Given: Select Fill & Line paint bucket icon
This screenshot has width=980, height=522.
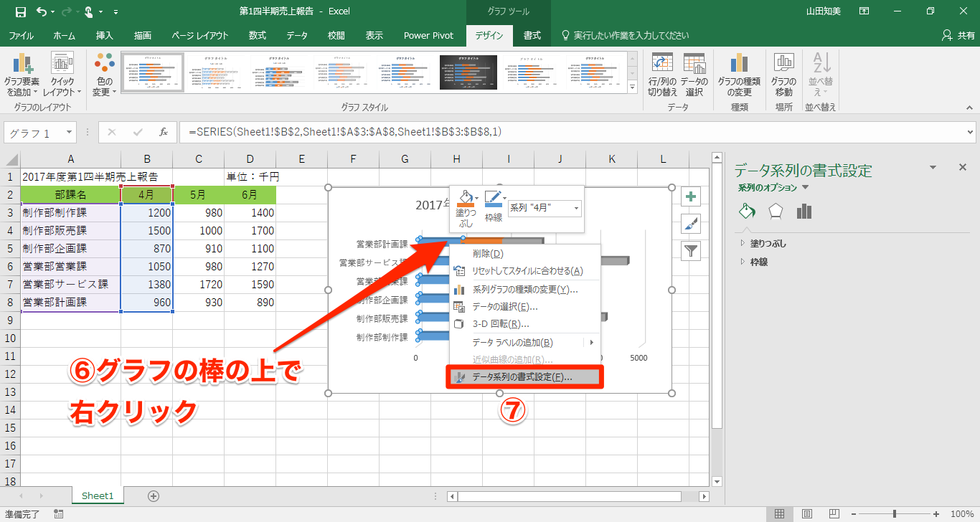Looking at the screenshot, I should click(x=747, y=212).
